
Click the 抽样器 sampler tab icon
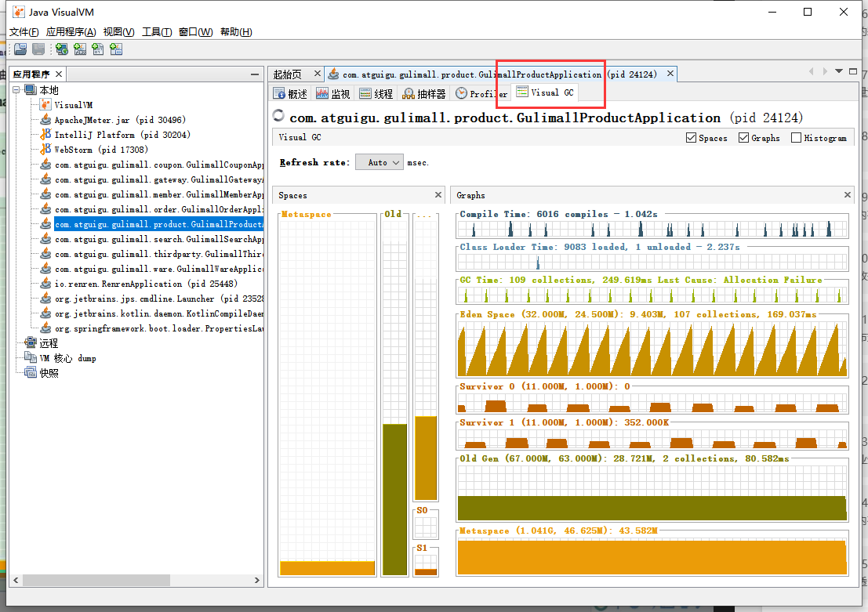click(409, 93)
